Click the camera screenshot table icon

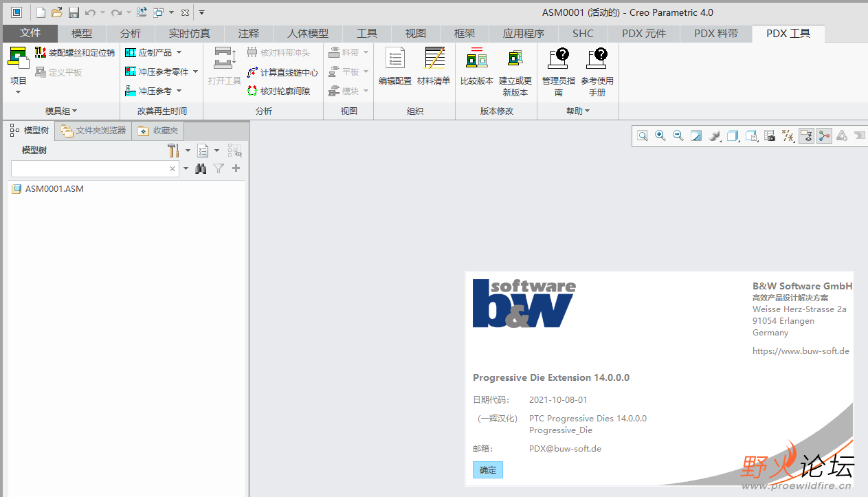coord(770,136)
